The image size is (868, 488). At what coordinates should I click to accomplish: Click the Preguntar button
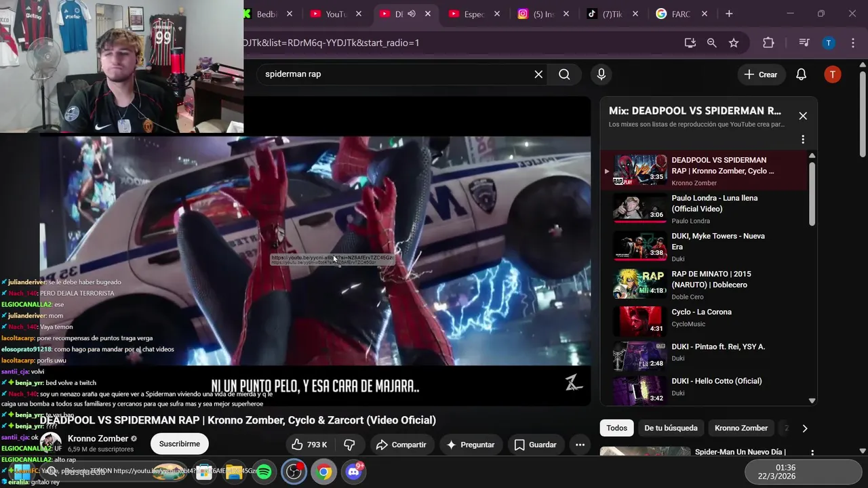(x=471, y=445)
